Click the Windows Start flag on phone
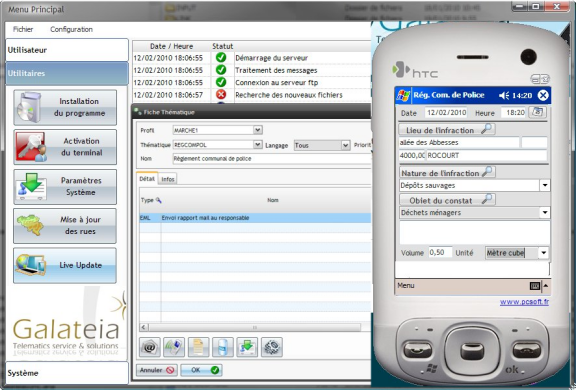 tap(403, 96)
